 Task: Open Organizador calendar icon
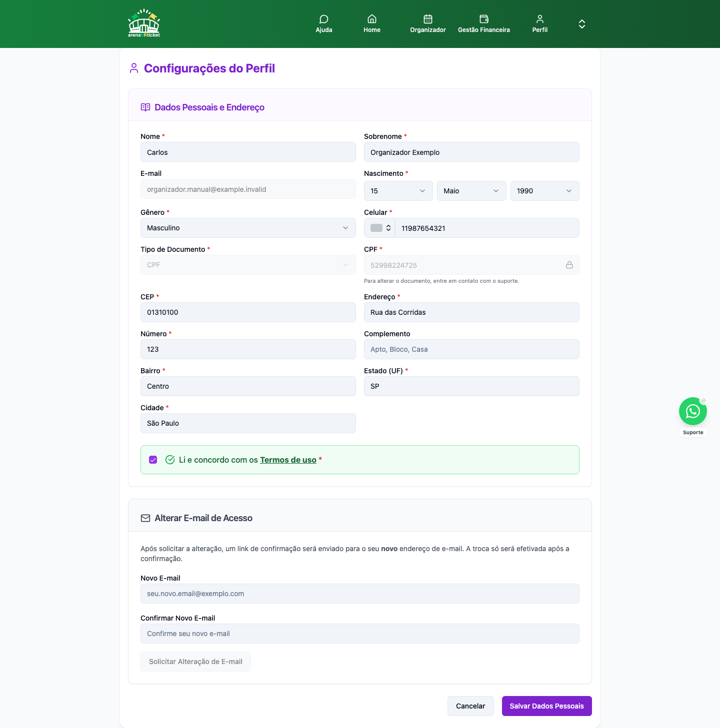[428, 19]
